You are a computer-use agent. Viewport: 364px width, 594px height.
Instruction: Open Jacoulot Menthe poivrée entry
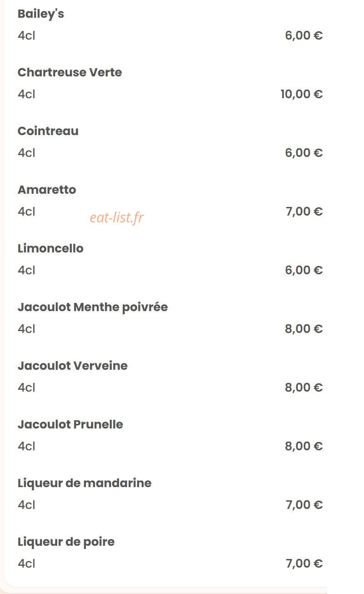93,307
